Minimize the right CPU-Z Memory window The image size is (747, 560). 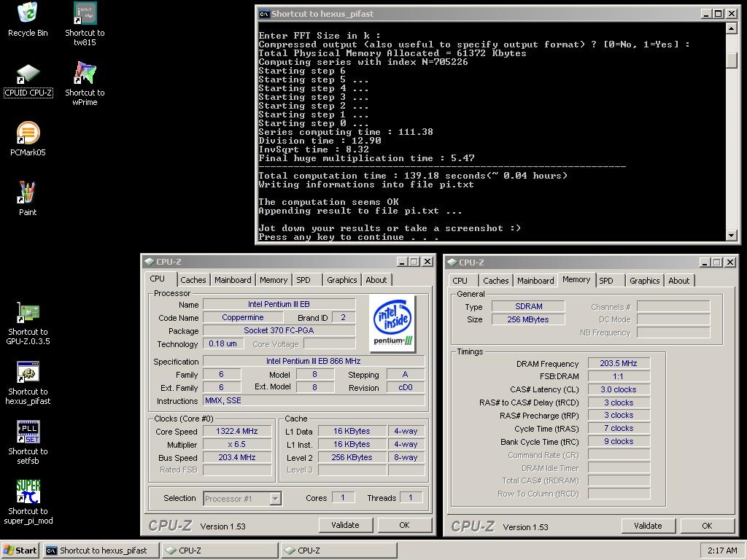point(705,262)
